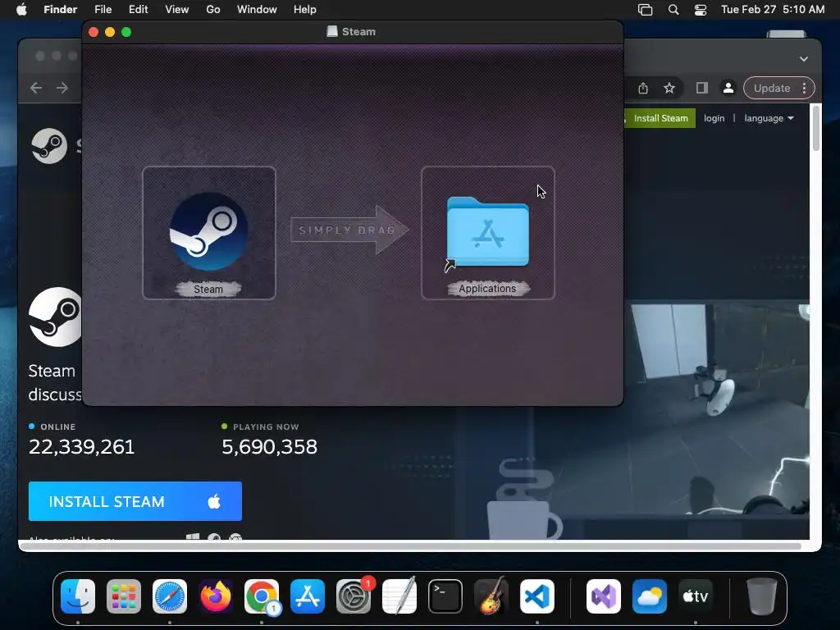Open the Finder menu

[x=60, y=10]
